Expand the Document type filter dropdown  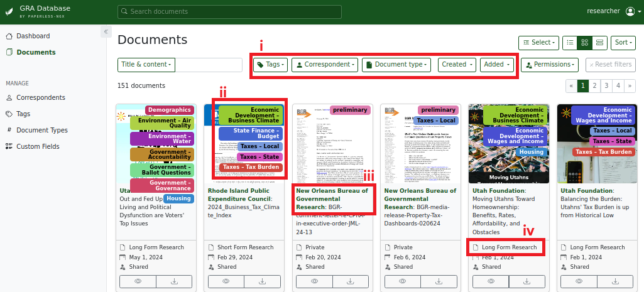click(396, 65)
